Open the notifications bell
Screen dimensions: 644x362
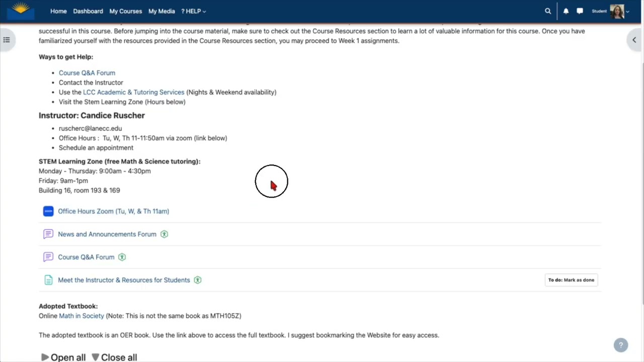[x=566, y=11]
